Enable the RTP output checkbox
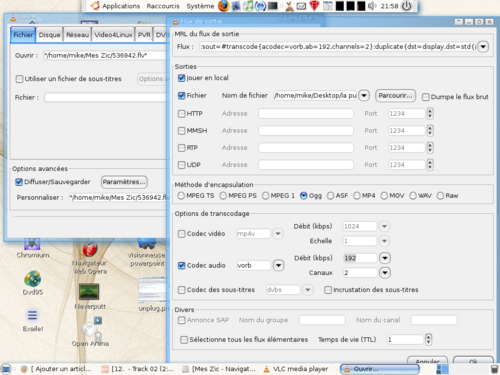The height and width of the screenshot is (375, 500). pos(181,148)
